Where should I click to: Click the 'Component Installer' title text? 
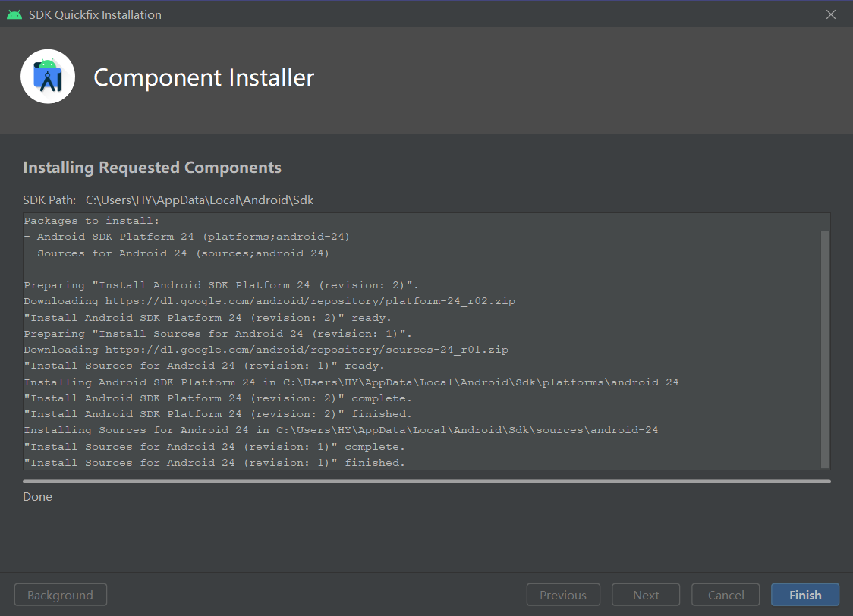(204, 77)
